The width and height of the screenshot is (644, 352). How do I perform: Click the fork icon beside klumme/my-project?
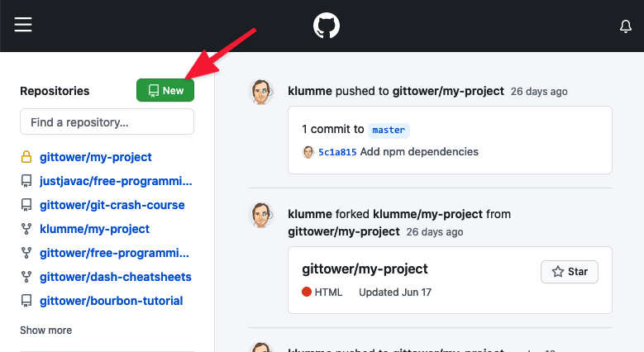point(26,229)
